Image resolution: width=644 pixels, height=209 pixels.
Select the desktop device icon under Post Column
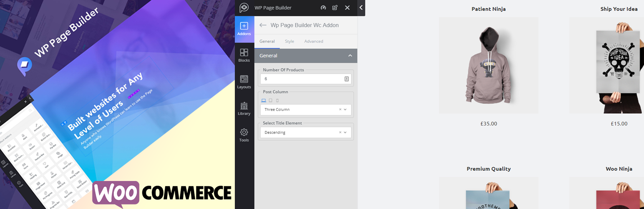pos(263,100)
